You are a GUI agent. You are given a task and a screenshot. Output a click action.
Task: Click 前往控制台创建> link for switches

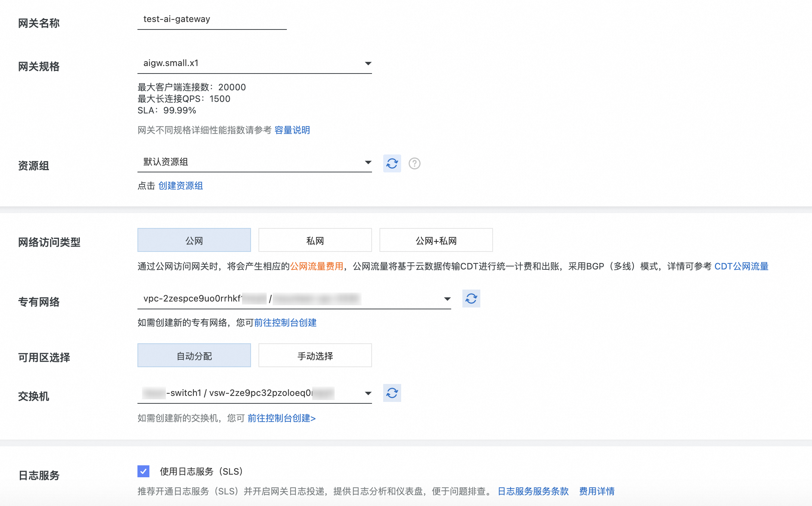[282, 418]
